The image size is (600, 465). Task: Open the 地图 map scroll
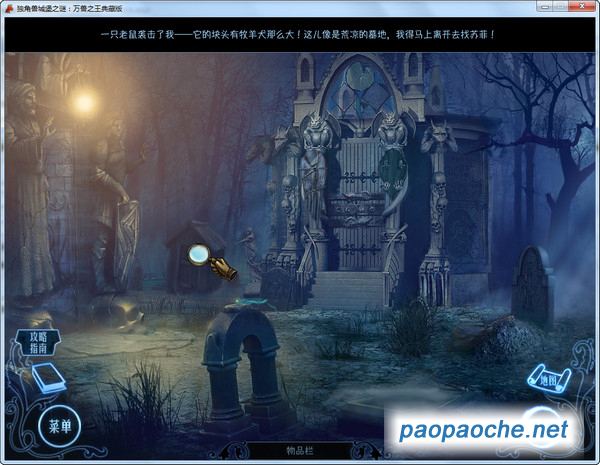coord(549,379)
